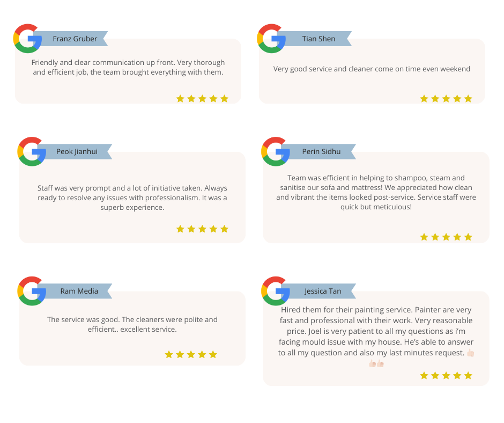Click the Google logo beside Perin Sidhu
Image resolution: width=504 pixels, height=423 pixels.
(x=276, y=152)
